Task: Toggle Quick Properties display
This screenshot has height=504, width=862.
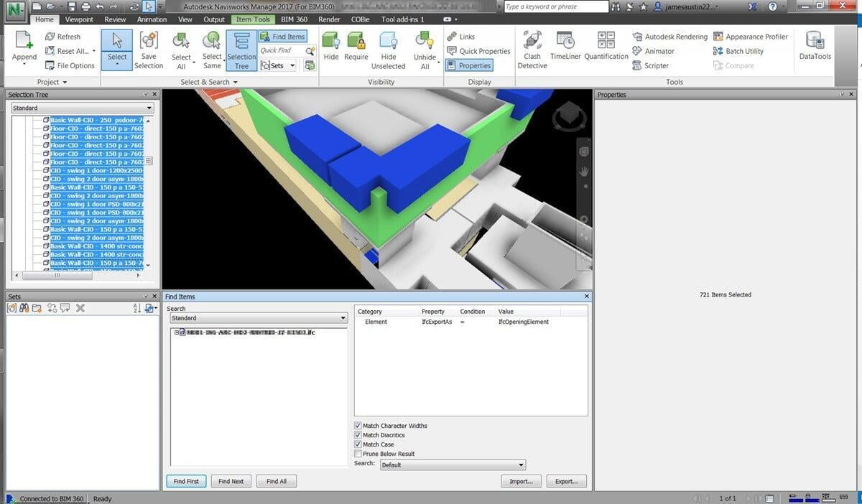Action: (x=478, y=51)
